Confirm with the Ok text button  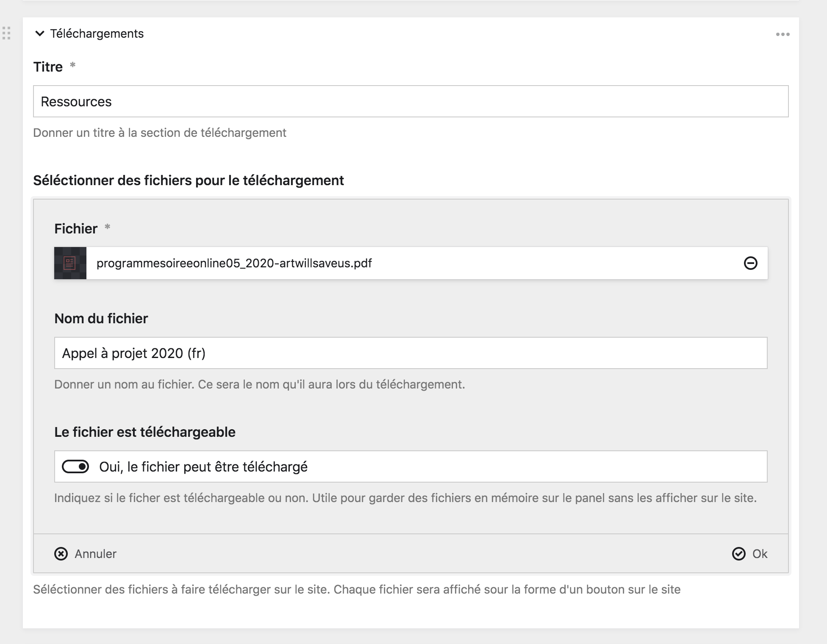pos(760,554)
